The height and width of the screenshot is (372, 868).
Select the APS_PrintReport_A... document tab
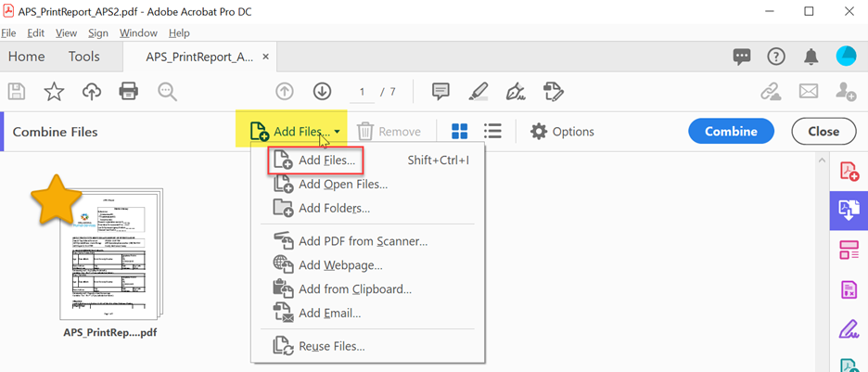[x=199, y=57]
